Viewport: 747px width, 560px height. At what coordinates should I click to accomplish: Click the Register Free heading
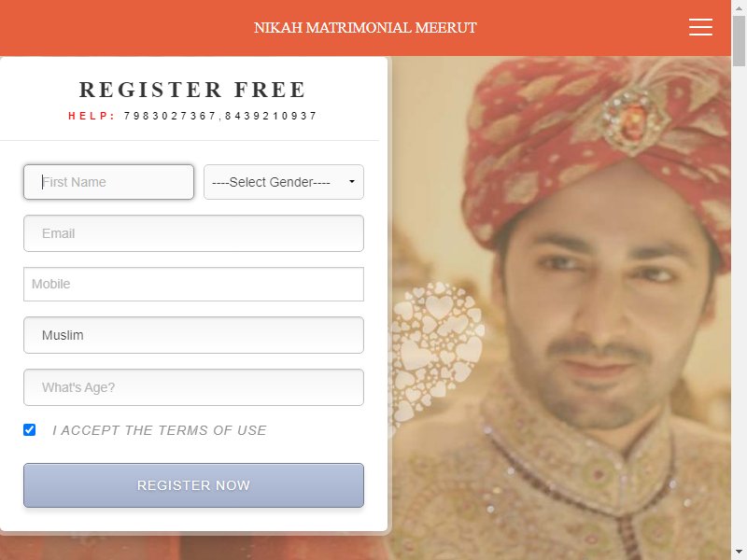(192, 90)
